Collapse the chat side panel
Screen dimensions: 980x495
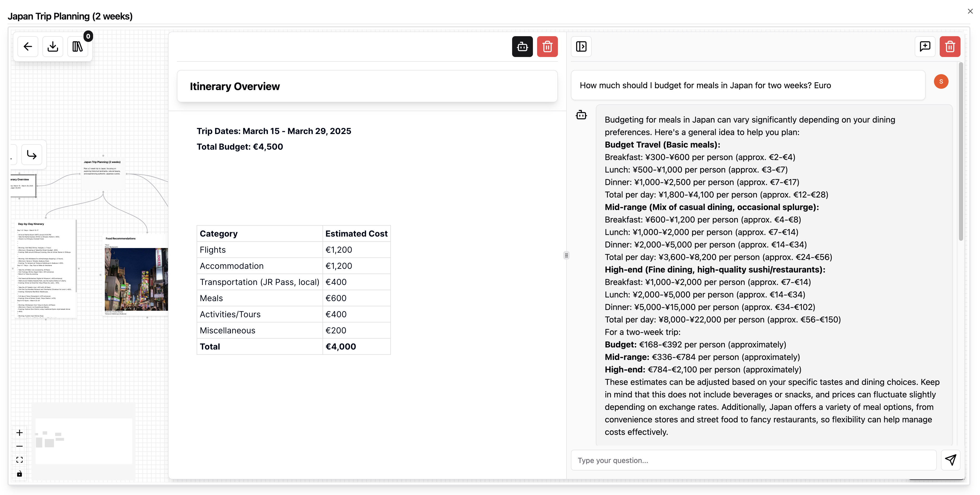581,46
